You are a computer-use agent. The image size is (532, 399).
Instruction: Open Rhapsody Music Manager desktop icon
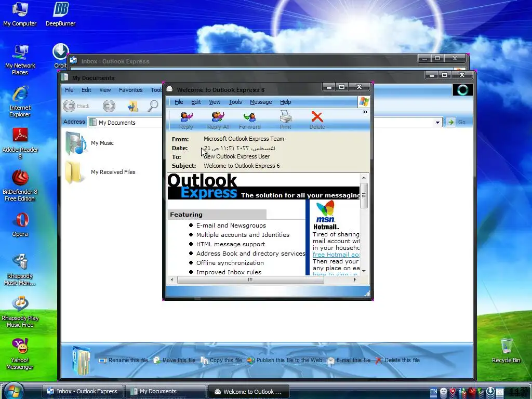click(x=20, y=270)
